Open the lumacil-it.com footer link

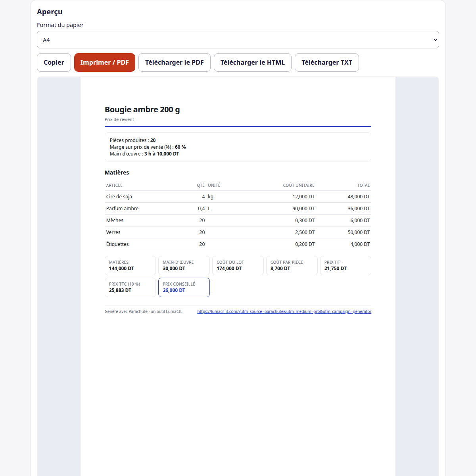point(284,311)
